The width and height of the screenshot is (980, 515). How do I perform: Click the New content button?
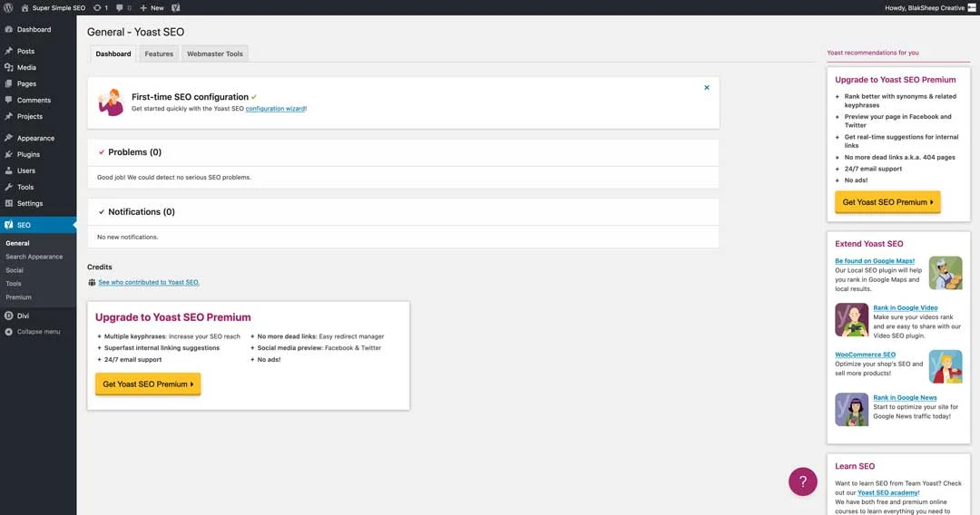152,7
